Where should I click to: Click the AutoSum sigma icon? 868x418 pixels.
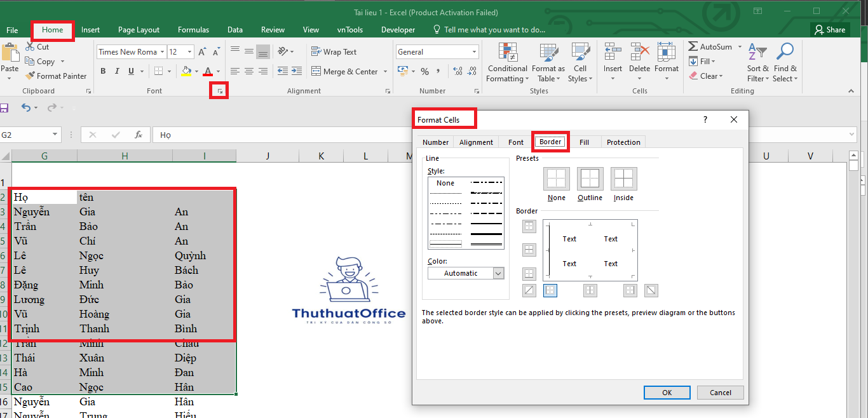click(x=693, y=46)
